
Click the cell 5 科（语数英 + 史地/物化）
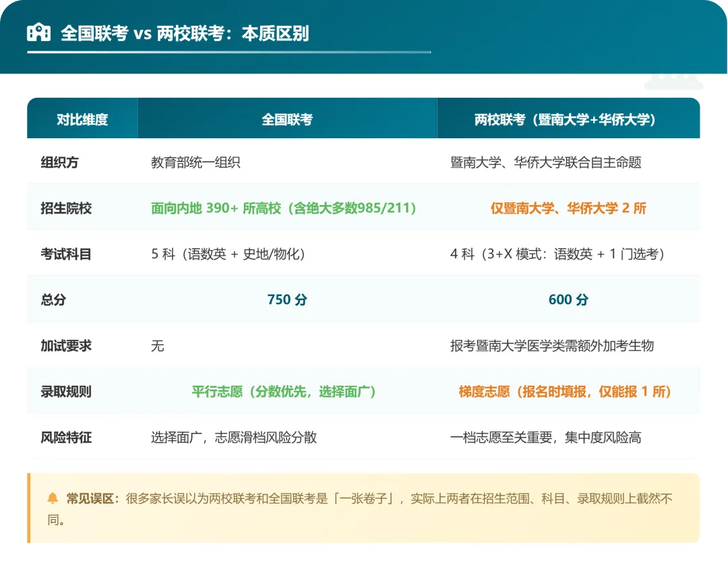click(x=228, y=254)
